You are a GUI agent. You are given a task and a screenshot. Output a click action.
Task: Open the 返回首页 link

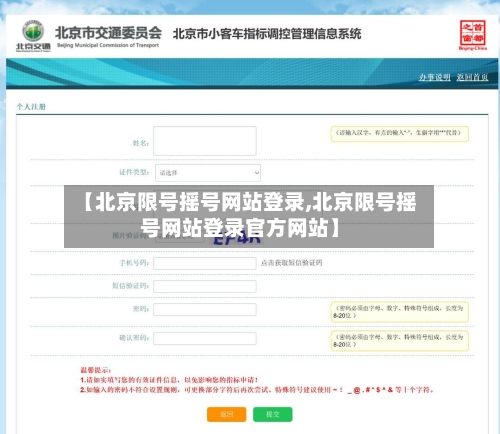(x=472, y=77)
